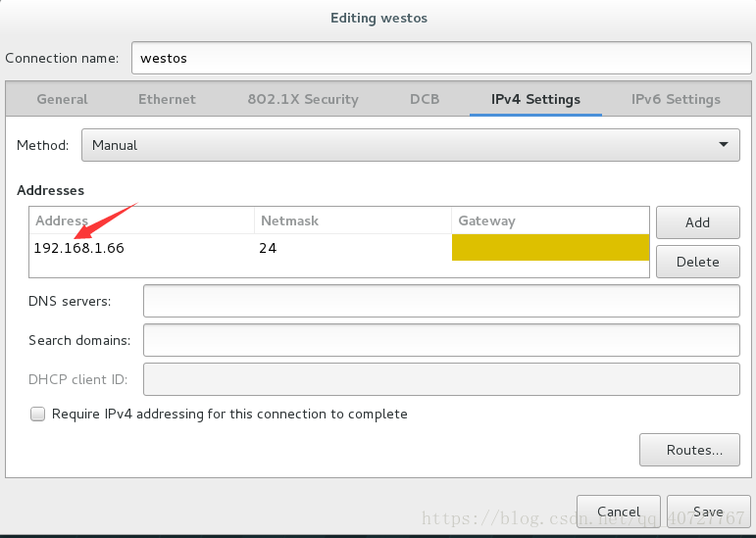This screenshot has height=538, width=756.
Task: Toggle Require IPv4 addressing checkbox
Action: pos(37,415)
